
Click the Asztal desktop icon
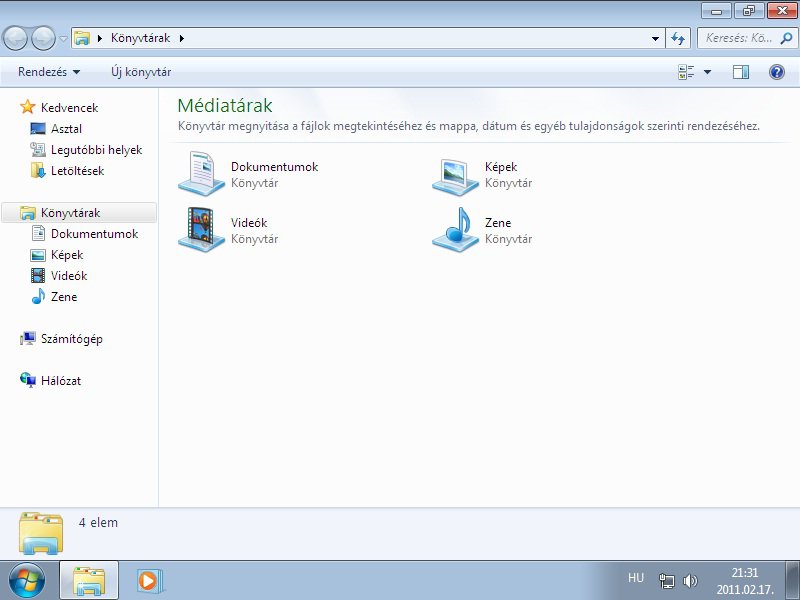[x=38, y=129]
